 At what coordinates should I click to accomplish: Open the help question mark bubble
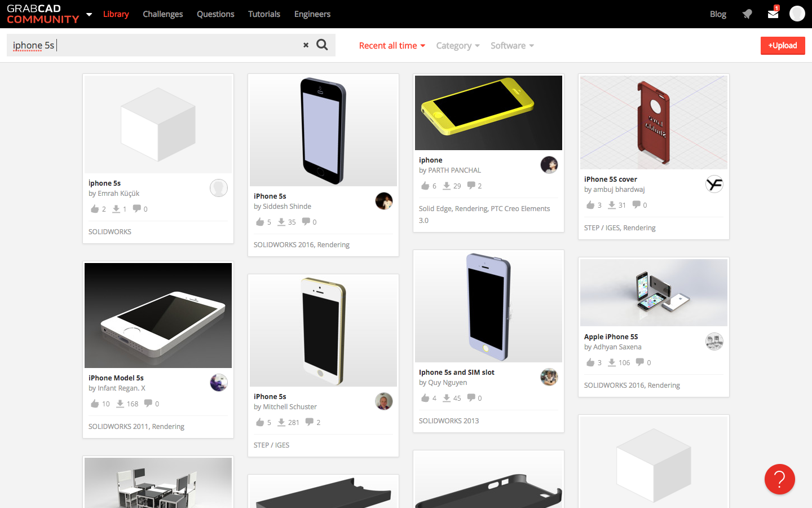(x=779, y=479)
